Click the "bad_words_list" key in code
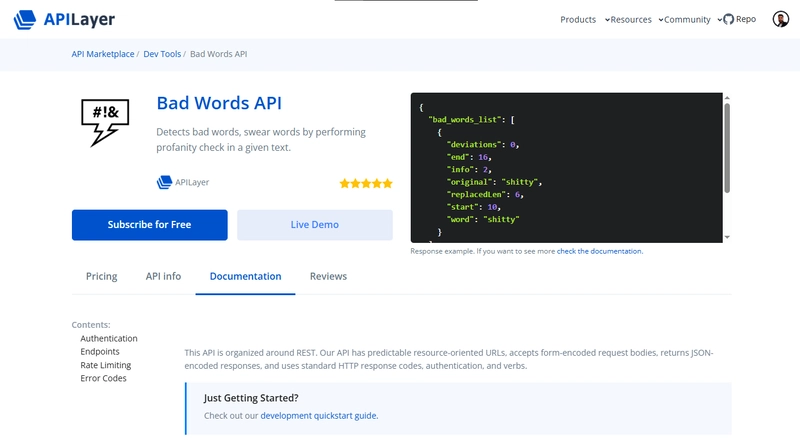The image size is (800, 446). [x=464, y=119]
